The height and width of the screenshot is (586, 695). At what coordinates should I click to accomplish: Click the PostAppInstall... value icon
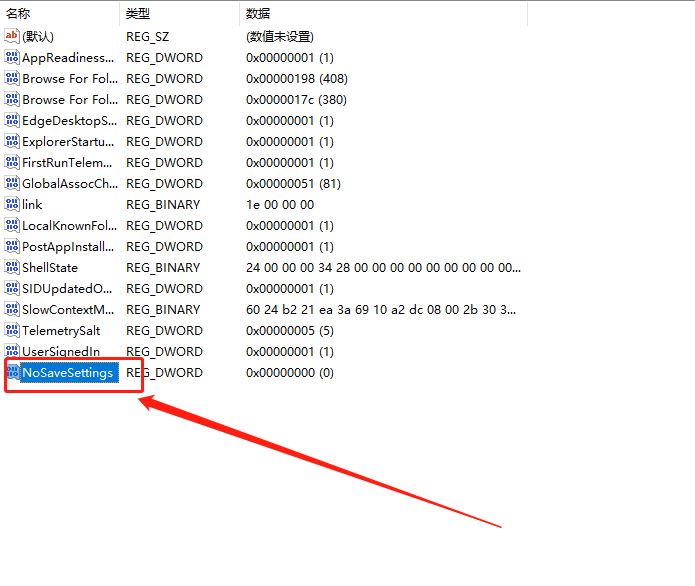pyautogui.click(x=12, y=246)
